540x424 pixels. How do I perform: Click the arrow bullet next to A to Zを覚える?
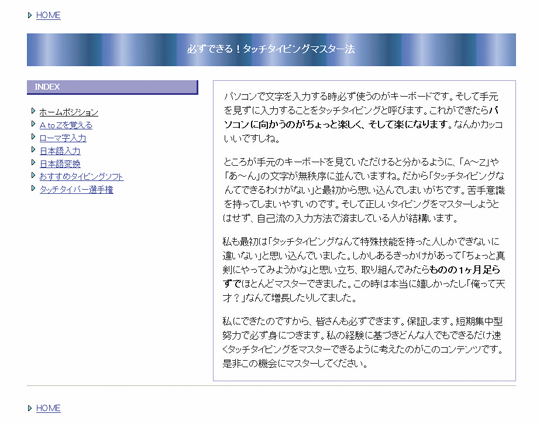[x=33, y=124]
